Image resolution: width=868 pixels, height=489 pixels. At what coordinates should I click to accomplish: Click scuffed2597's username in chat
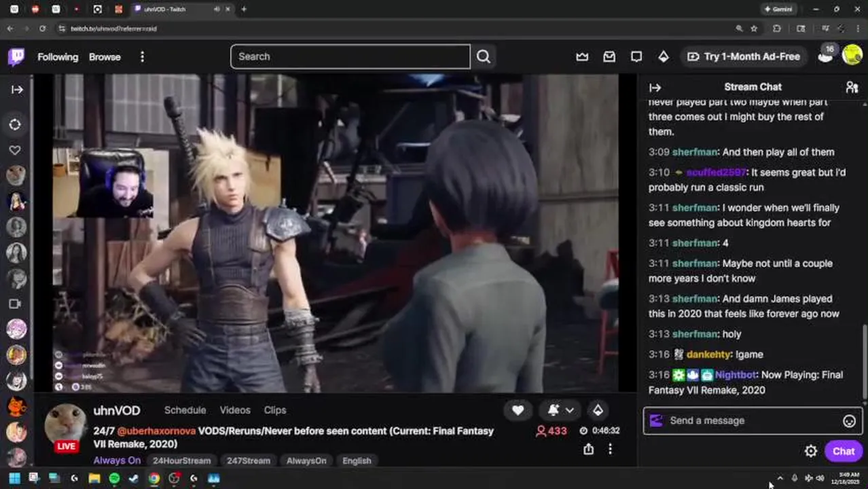tap(716, 173)
